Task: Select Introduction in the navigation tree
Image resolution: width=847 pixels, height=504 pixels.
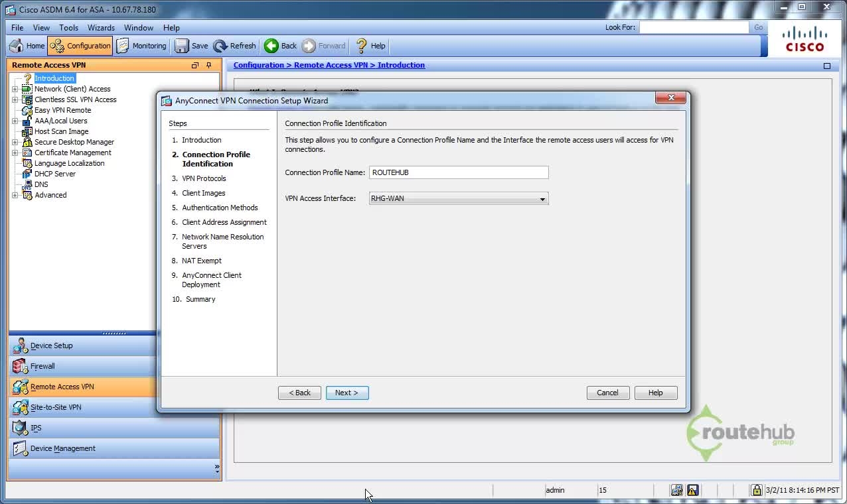Action: (54, 78)
